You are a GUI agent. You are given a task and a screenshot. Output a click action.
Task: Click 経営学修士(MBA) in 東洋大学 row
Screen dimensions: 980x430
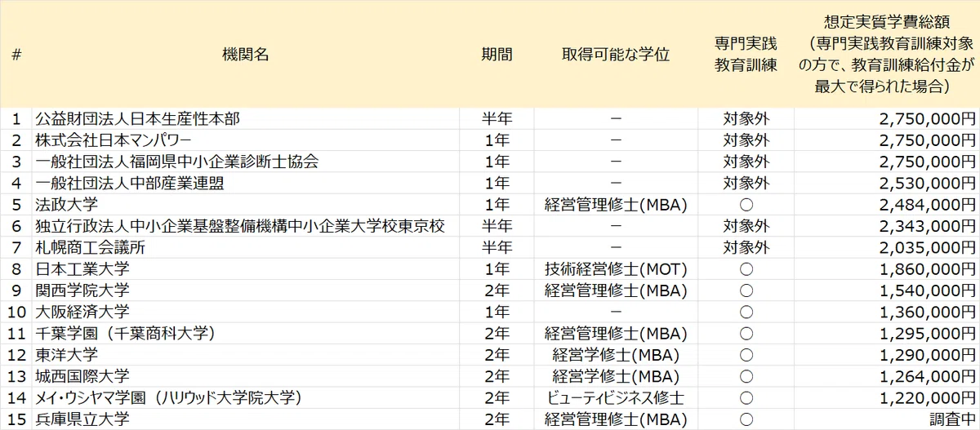(x=615, y=354)
